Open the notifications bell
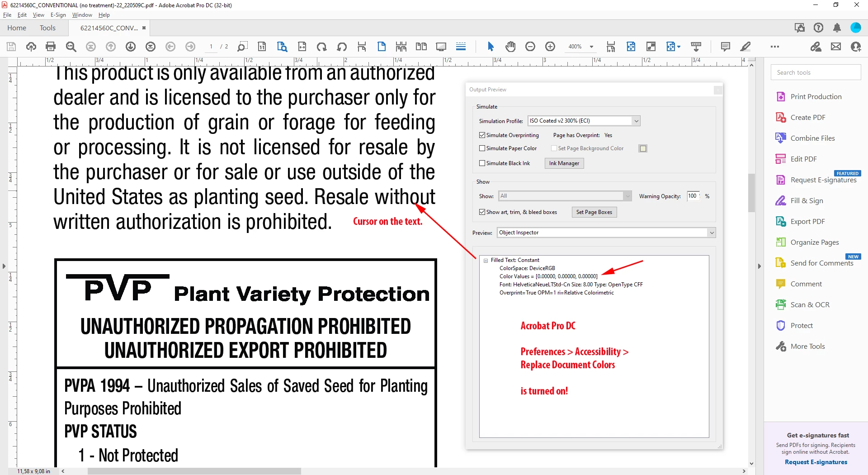868x475 pixels. 837,28
